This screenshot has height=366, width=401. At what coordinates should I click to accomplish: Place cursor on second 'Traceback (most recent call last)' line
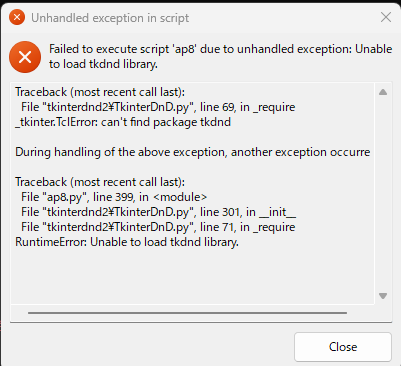click(x=100, y=182)
